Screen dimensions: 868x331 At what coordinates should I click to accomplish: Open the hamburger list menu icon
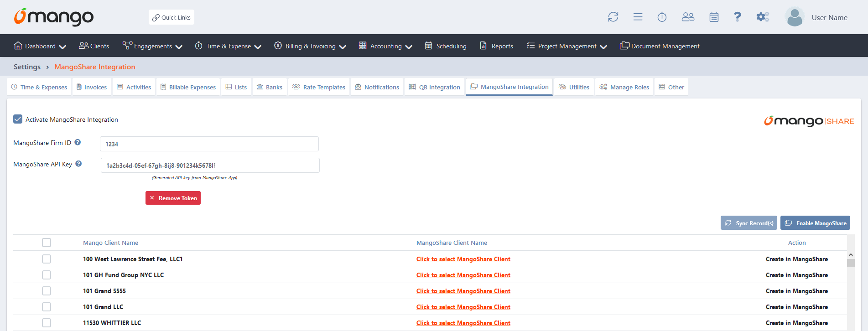638,17
